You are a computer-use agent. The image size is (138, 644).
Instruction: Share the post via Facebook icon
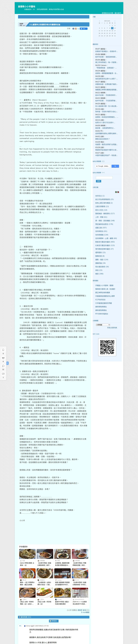point(73,29)
